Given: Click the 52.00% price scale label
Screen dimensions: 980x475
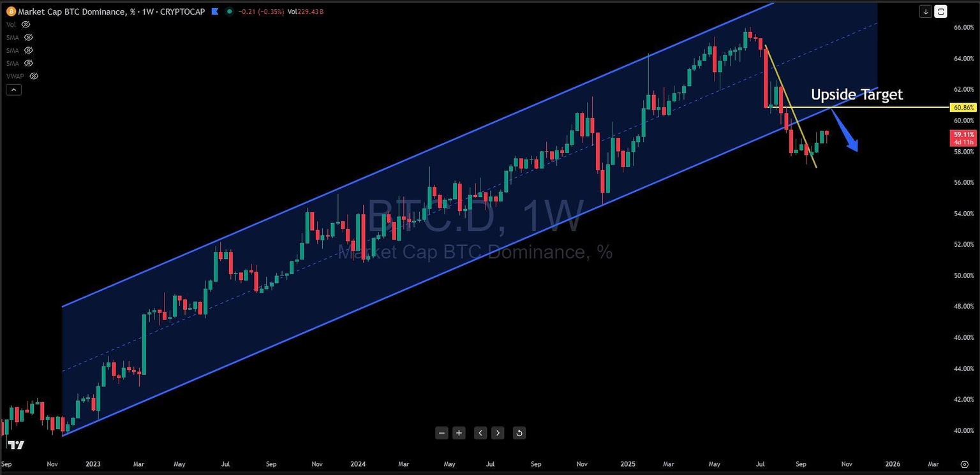Looking at the screenshot, I should pyautogui.click(x=963, y=244).
